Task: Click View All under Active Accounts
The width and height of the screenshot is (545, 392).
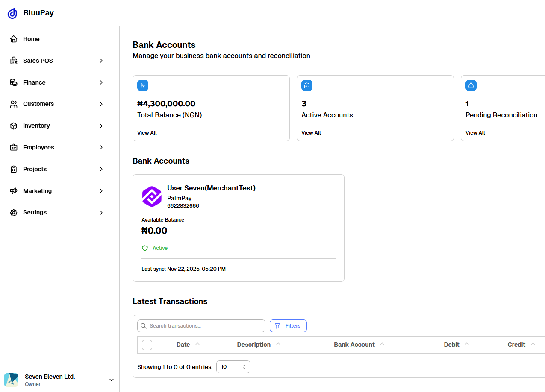Action: pos(311,133)
